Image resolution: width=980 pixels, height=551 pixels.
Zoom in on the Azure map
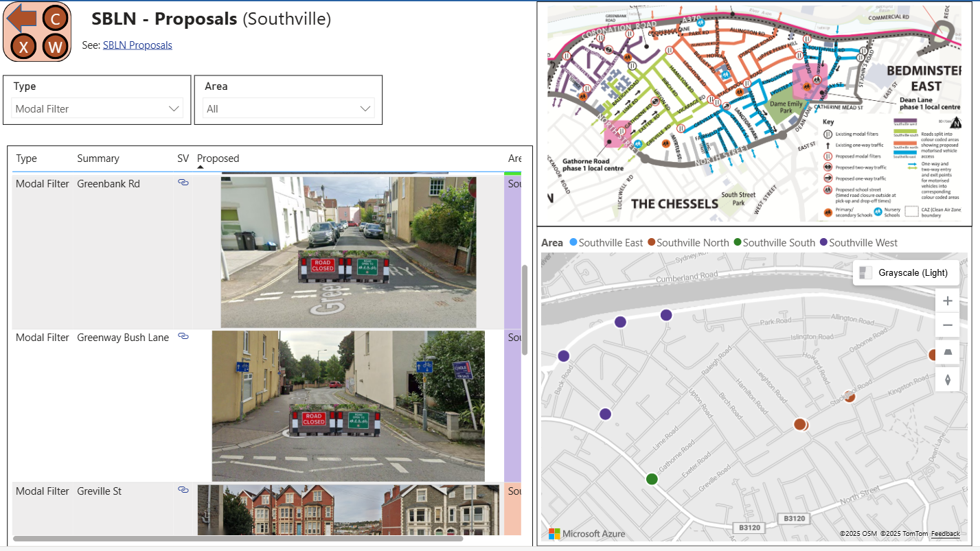click(948, 301)
